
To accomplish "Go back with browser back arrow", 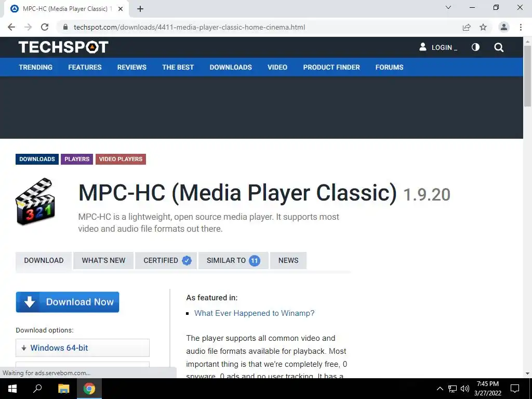I will tap(11, 27).
